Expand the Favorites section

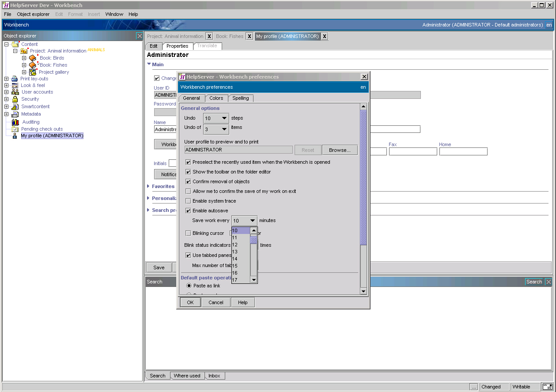tap(149, 186)
